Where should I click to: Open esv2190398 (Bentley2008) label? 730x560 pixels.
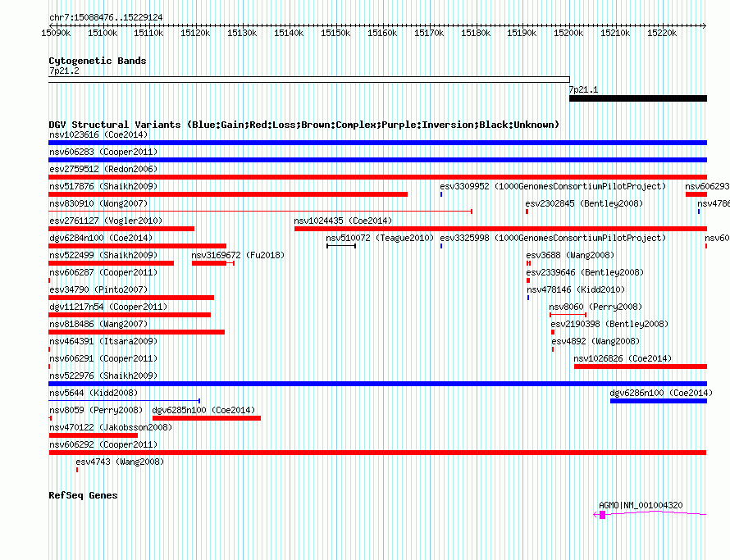point(609,324)
